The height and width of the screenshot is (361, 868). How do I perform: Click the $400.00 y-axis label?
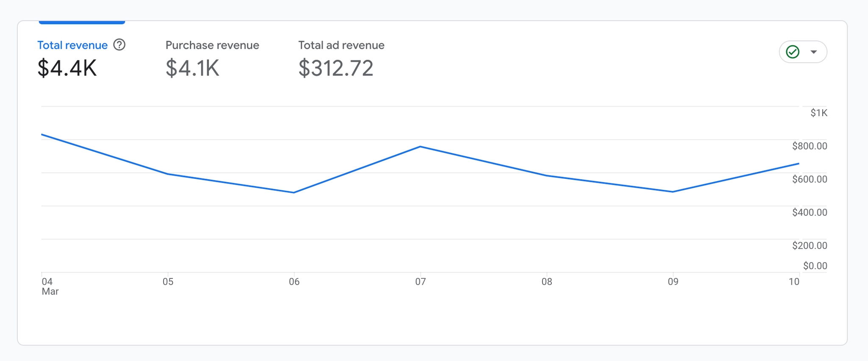[810, 212]
